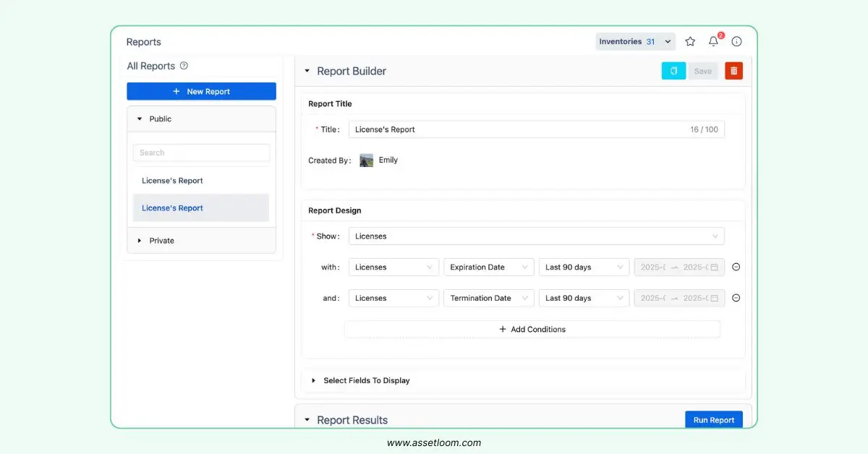
Task: Click the help icon beside All Reports
Action: [x=184, y=66]
